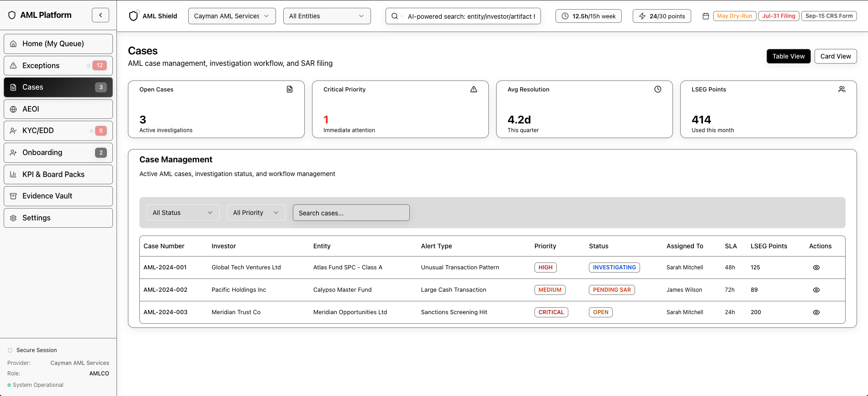Click the clock icon on Avg Resolution card
Viewport: 868px width, 396px height.
coord(658,89)
